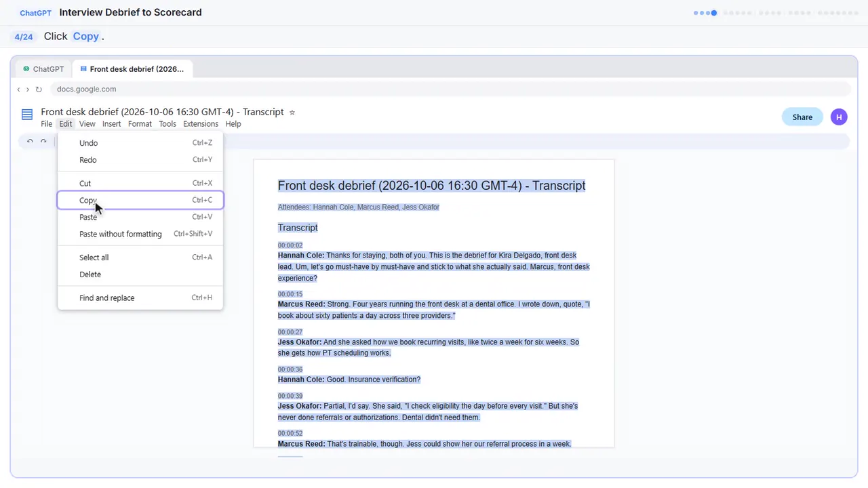
Task: Open the Format menu
Action: pos(140,124)
